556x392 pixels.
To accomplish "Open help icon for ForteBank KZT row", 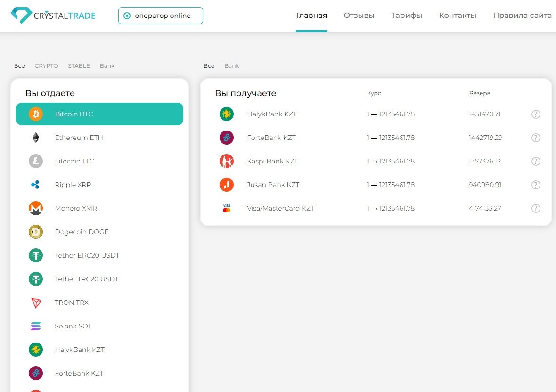I will 536,138.
